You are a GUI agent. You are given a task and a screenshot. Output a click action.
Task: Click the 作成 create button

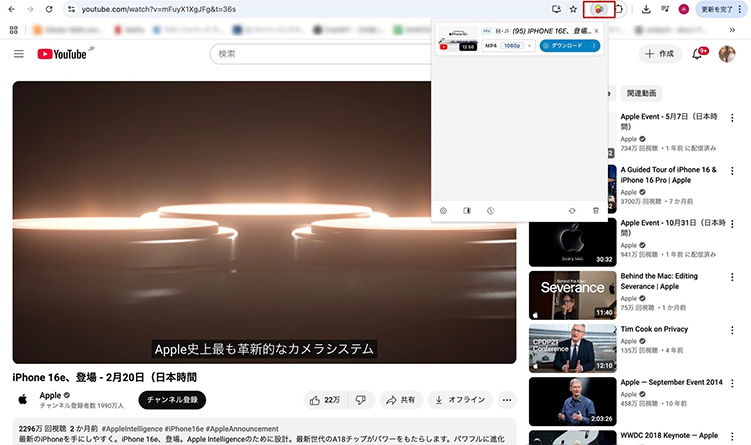pyautogui.click(x=660, y=54)
